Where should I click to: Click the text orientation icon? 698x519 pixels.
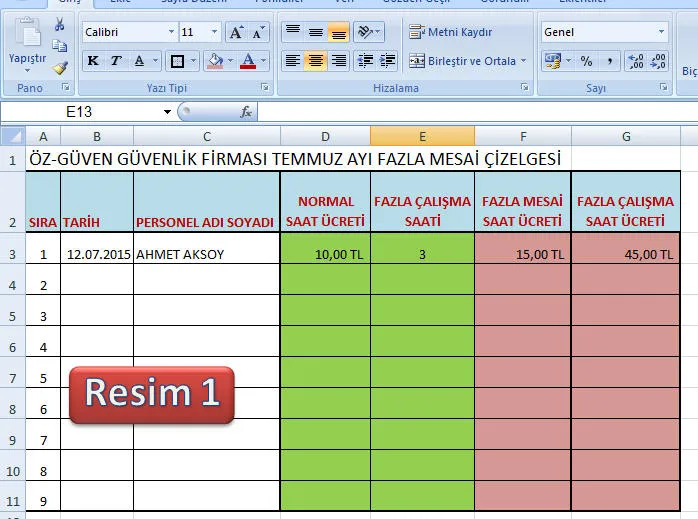365,33
